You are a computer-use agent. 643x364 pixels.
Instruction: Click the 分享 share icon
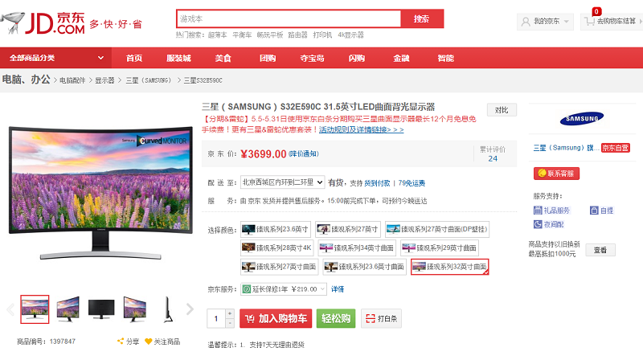(121, 341)
